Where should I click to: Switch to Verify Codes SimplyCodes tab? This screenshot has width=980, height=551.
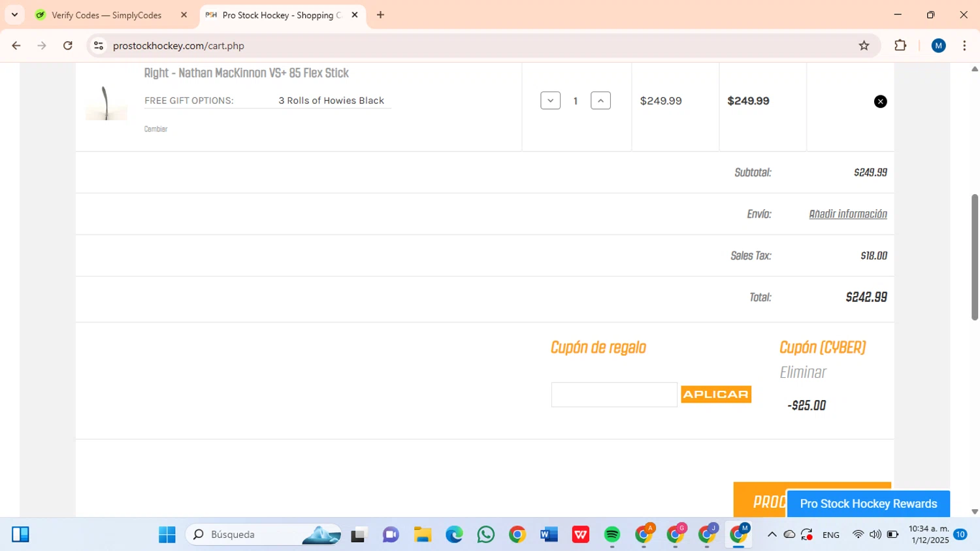(x=106, y=15)
